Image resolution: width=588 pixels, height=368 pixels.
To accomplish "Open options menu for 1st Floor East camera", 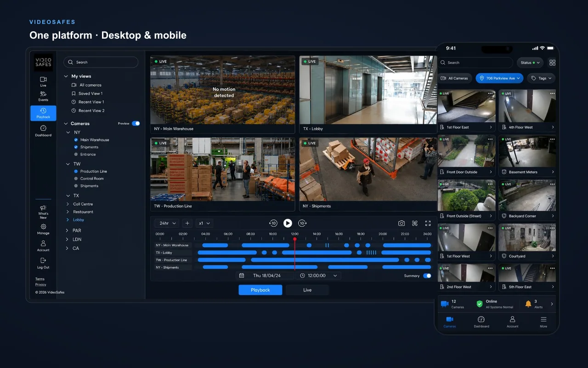I will 490,93.
